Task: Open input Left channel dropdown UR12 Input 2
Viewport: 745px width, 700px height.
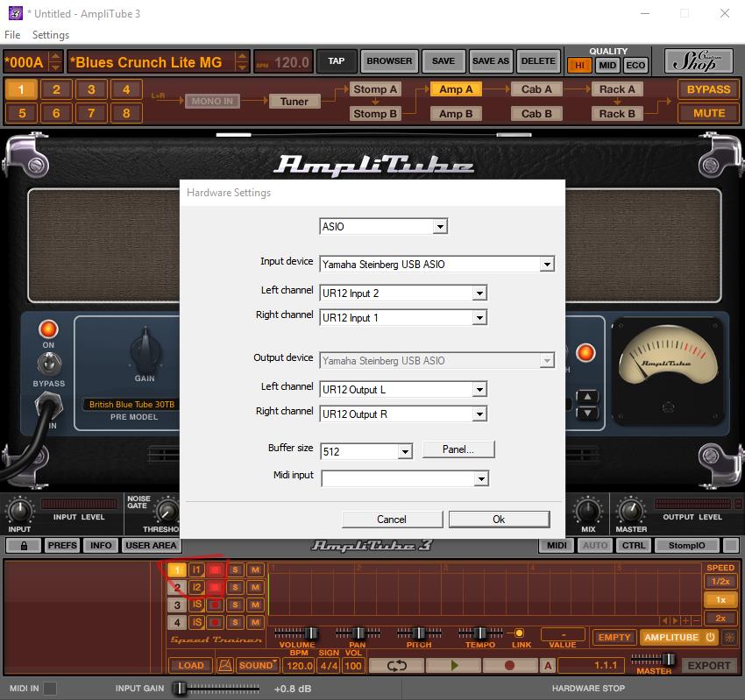Action: click(x=403, y=293)
